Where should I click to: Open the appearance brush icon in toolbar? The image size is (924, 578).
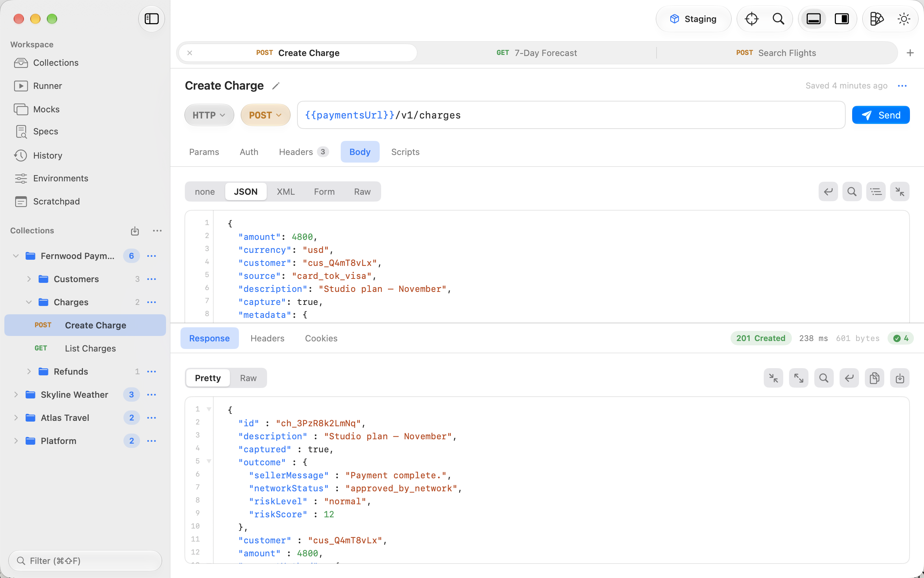pos(877,19)
